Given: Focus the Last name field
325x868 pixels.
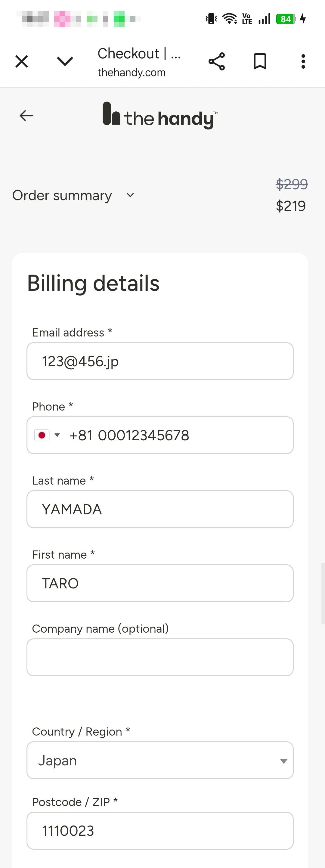Looking at the screenshot, I should click(160, 509).
